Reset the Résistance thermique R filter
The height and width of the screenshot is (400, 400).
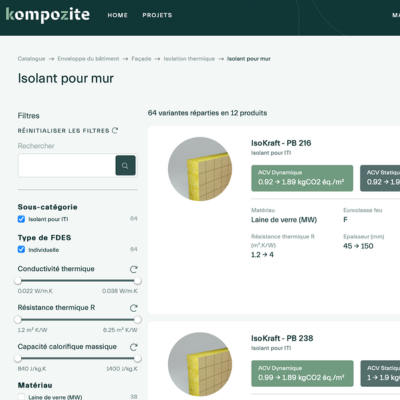(134, 308)
